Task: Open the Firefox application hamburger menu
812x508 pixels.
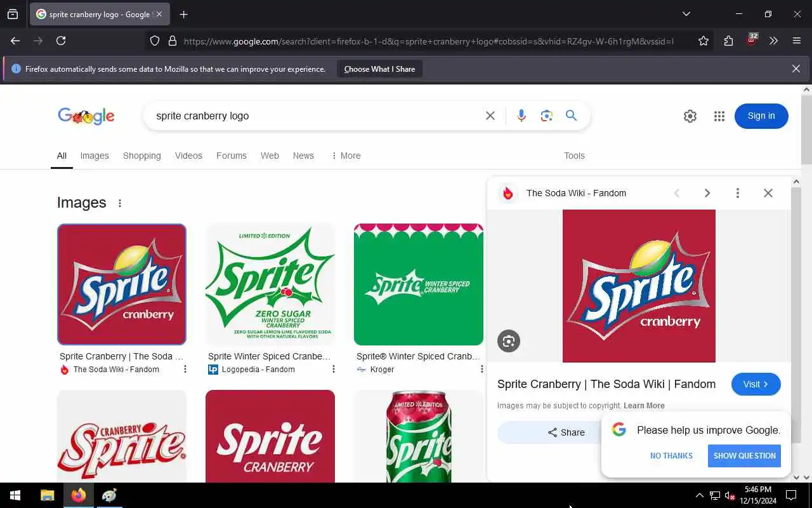Action: (x=797, y=41)
